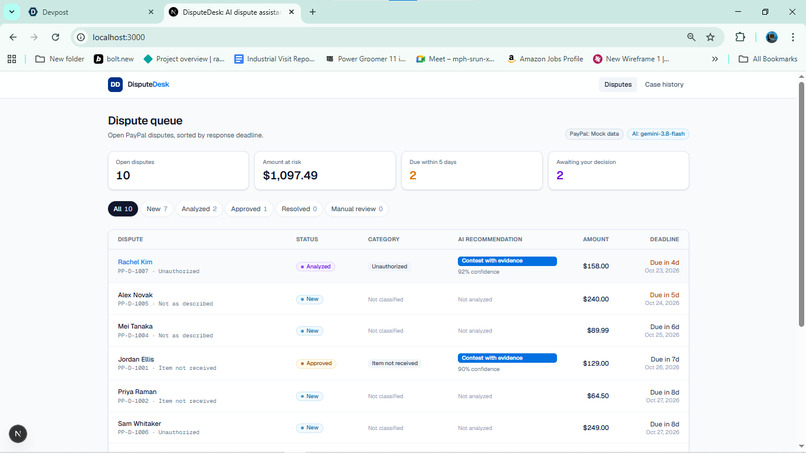Click the Open disputes card
Viewport: 806px width, 453px height.
tap(178, 170)
